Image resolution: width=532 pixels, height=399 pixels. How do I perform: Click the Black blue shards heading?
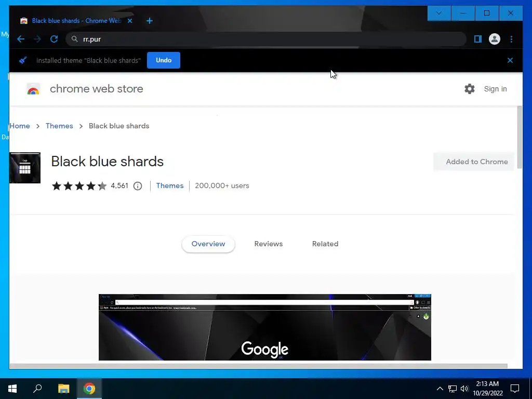pyautogui.click(x=107, y=162)
